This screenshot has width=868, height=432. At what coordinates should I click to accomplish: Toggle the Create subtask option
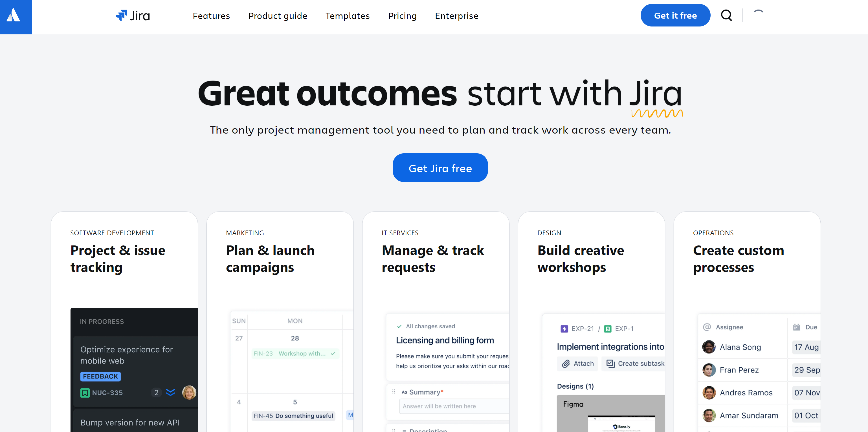[x=636, y=363]
